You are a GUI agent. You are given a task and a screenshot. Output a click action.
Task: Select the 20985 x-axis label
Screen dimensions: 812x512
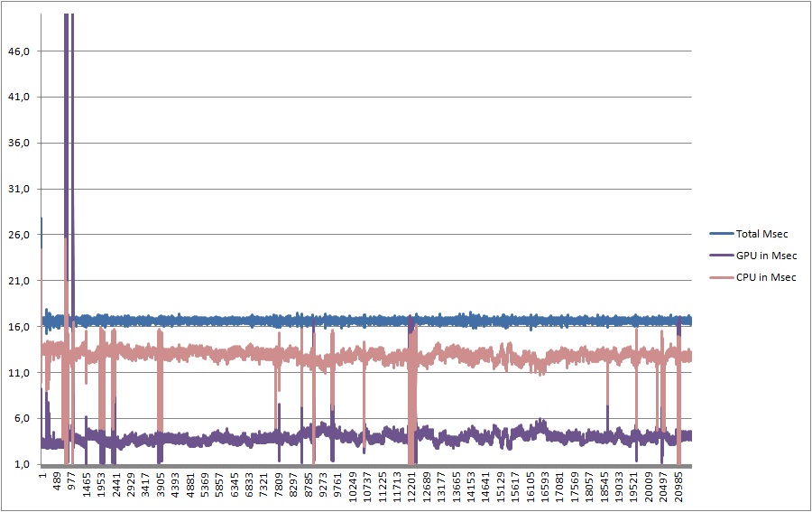678,487
